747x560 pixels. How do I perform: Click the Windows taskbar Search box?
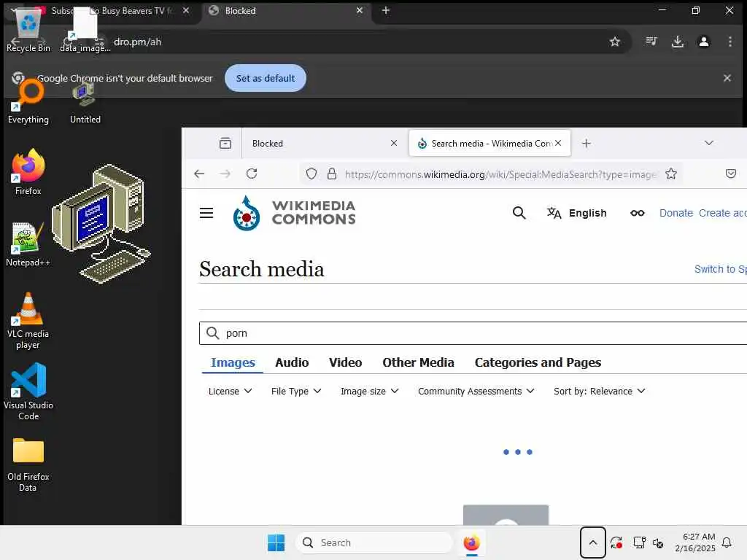[374, 542]
